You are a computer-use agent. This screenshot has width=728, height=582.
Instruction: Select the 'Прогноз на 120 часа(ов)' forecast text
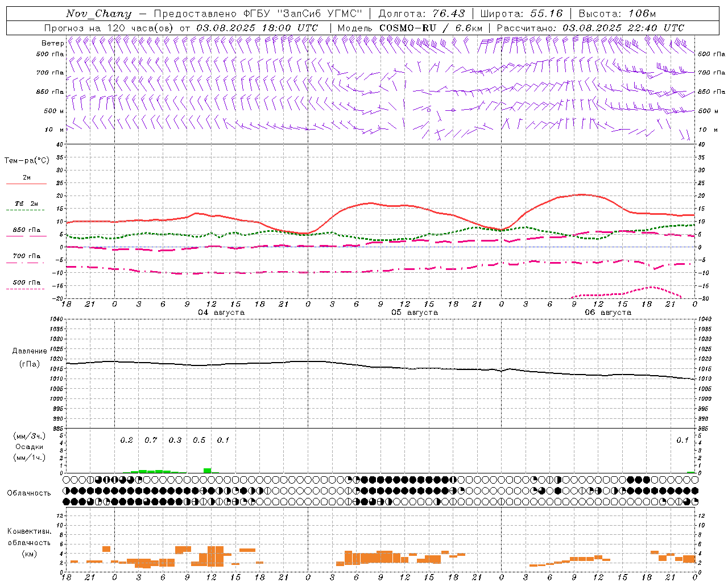(x=109, y=28)
